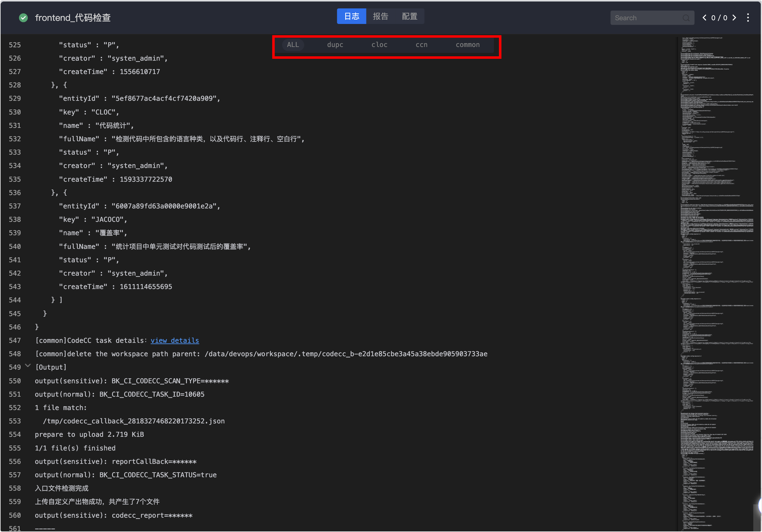
Task: Switch to the 日志 tab
Action: pyautogui.click(x=351, y=16)
